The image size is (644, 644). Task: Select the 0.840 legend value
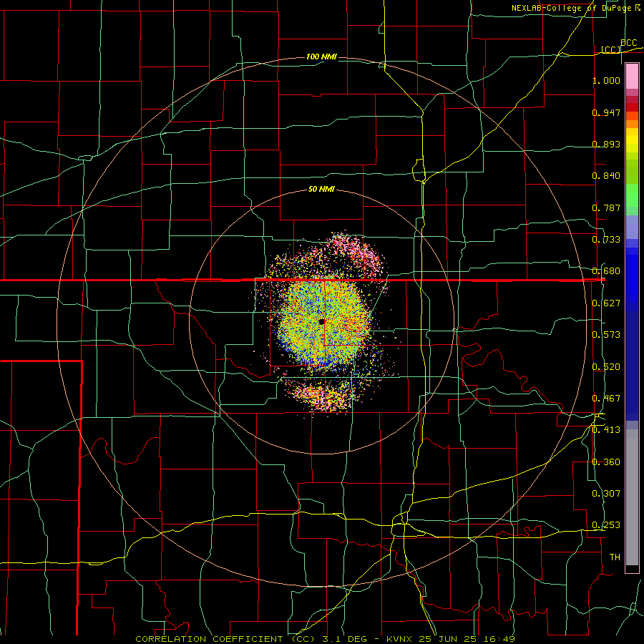(x=606, y=176)
